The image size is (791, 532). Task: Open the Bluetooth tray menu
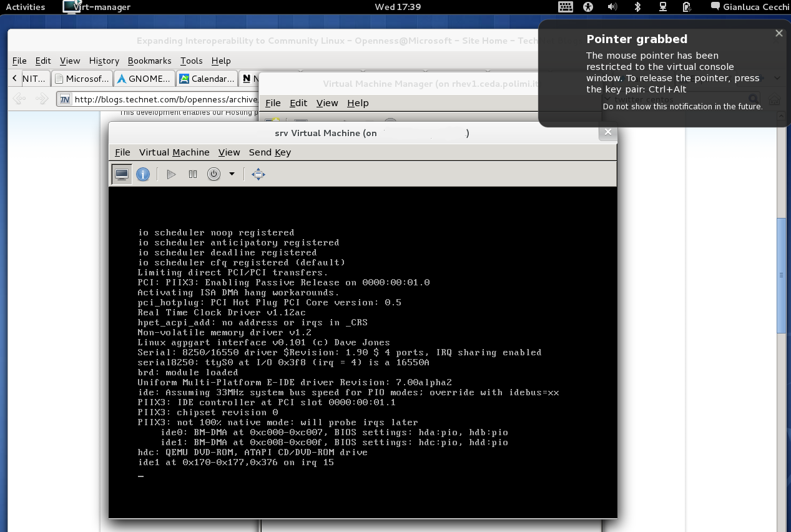click(x=637, y=7)
